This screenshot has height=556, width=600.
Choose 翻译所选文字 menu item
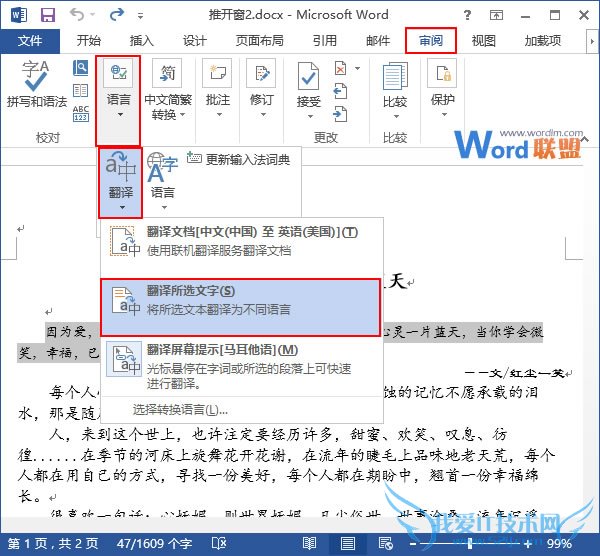[241, 308]
